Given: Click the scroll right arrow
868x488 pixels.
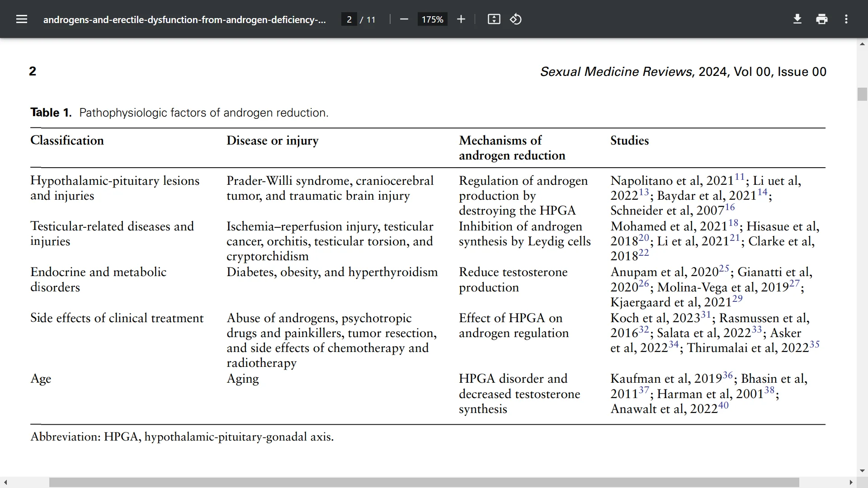Looking at the screenshot, I should 851,483.
